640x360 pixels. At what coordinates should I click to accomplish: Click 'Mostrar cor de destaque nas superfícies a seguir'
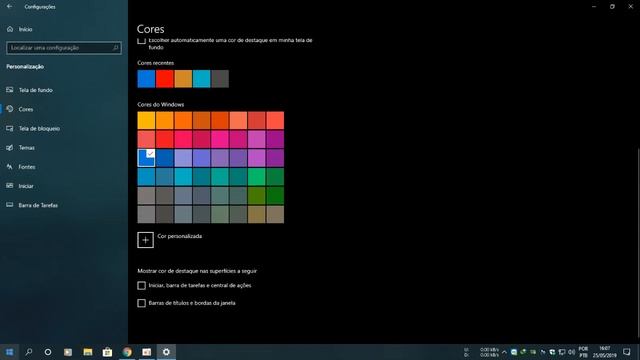coord(197,271)
